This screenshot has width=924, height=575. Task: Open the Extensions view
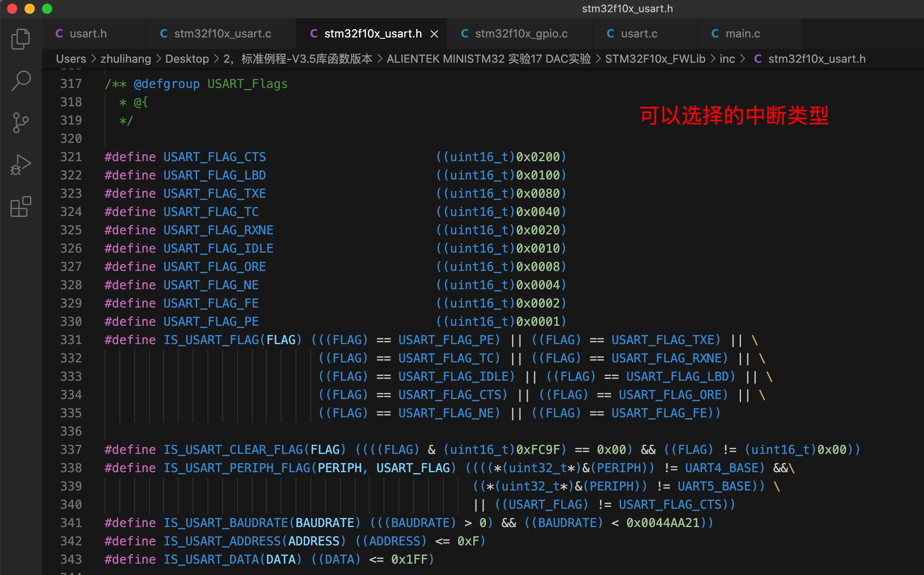coord(20,206)
